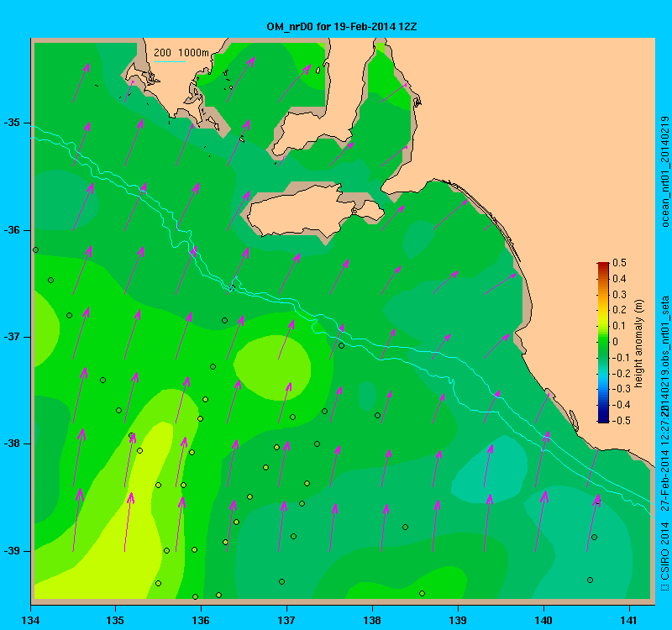This screenshot has width=672, height=630.
Task: Click the cyan line sample in legend
Action: 170,61
